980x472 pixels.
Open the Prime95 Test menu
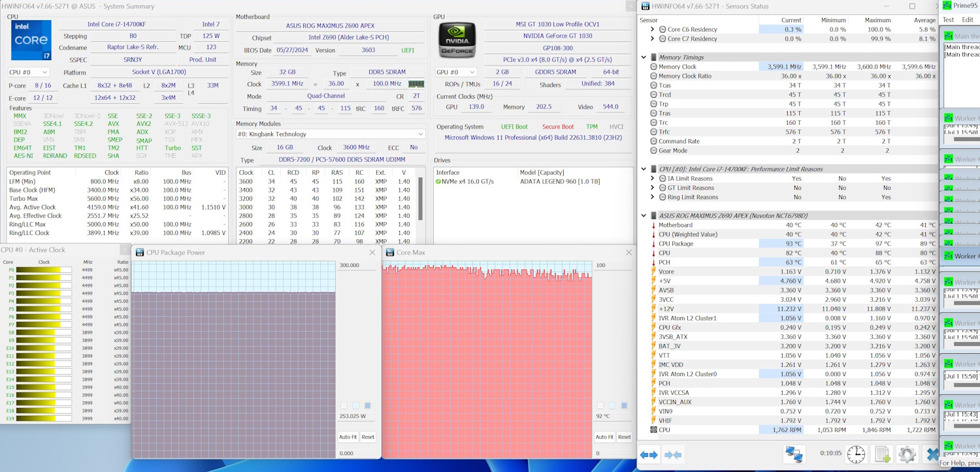(948, 20)
